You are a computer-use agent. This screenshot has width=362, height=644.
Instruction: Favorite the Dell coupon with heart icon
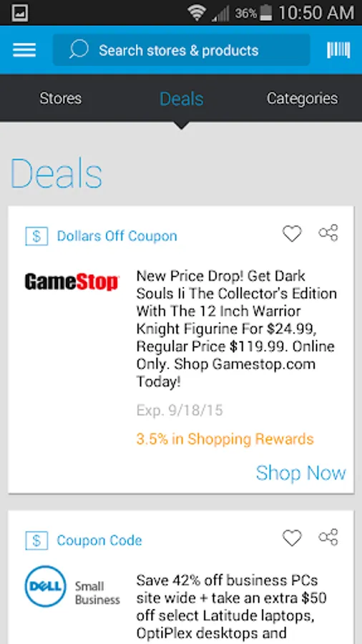pos(292,538)
